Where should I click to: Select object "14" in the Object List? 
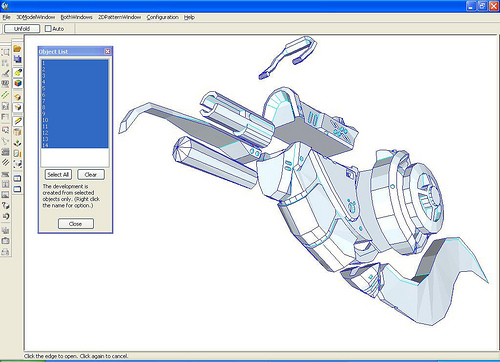click(x=75, y=145)
